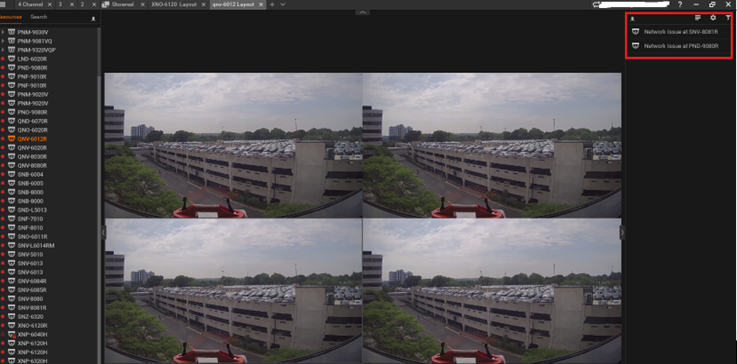This screenshot has width=737, height=364.
Task: Open the event log list icon
Action: tap(698, 18)
